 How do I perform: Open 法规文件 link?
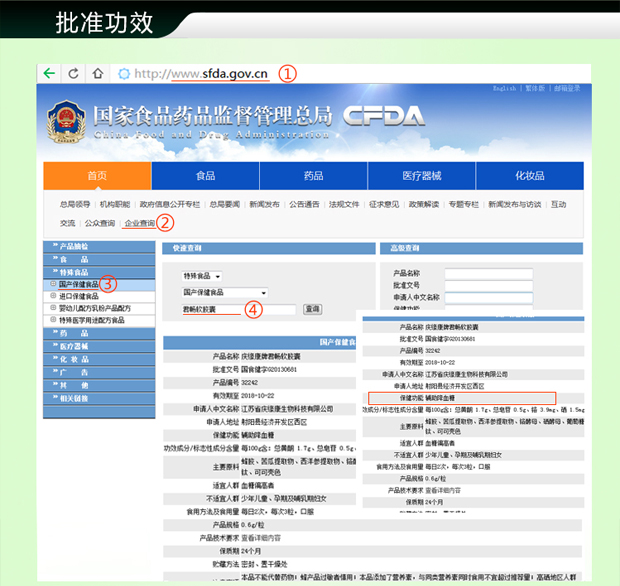(x=344, y=204)
